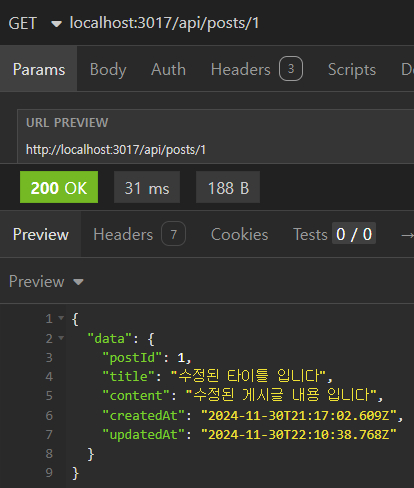
Task: Click the updatedAt value 2024-11-30T22:10:38.768Z
Action: tap(299, 435)
